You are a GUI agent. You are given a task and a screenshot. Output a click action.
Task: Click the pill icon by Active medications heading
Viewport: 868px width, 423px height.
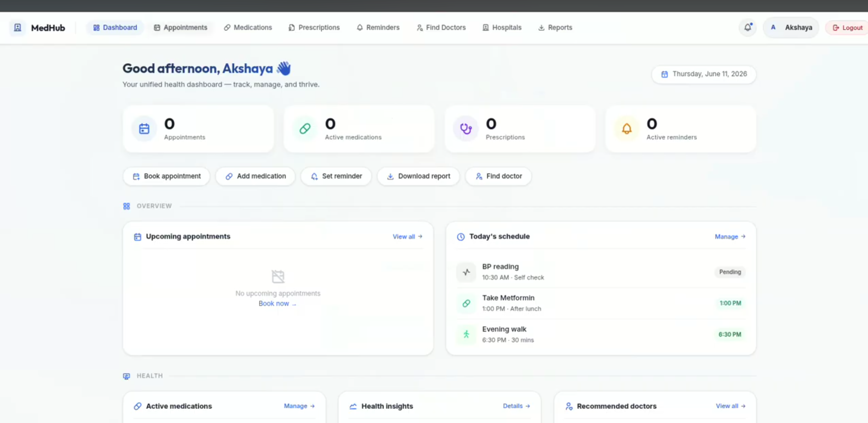(137, 406)
